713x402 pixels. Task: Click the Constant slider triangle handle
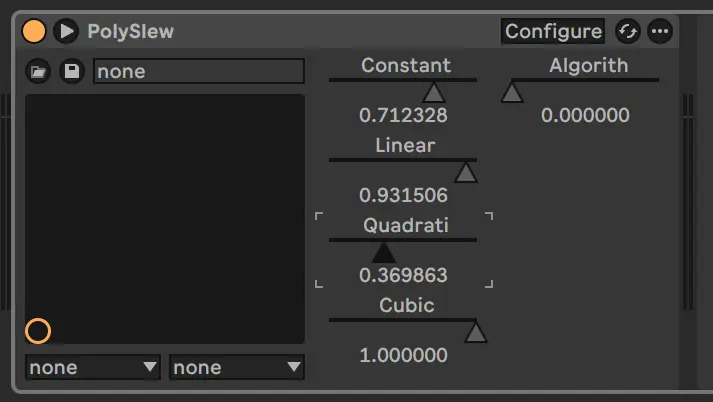[433, 92]
